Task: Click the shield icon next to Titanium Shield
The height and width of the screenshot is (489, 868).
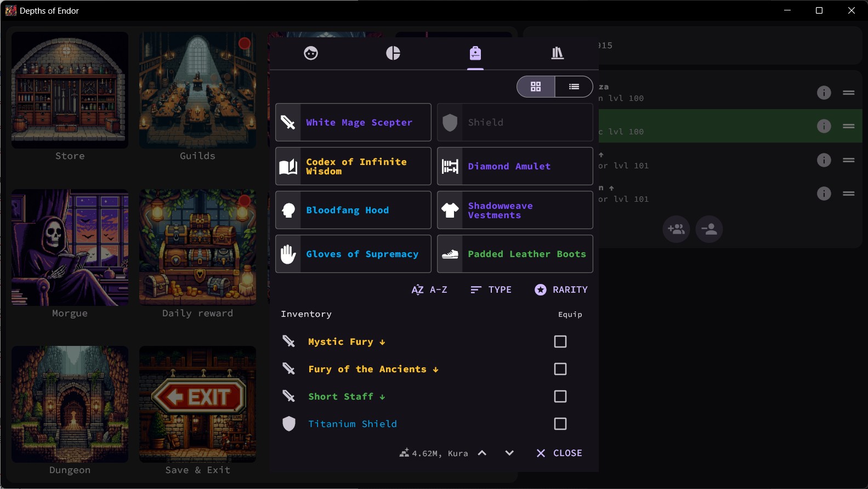Action: [x=289, y=424]
